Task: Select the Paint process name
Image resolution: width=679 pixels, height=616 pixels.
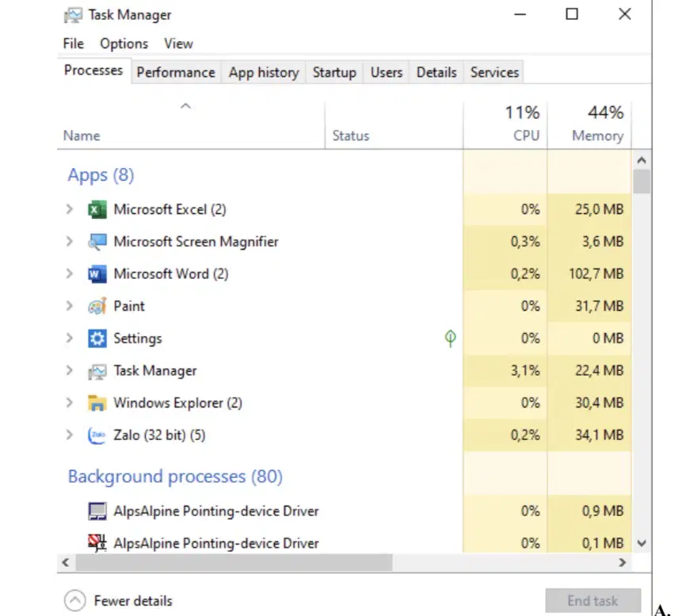Action: tap(129, 306)
